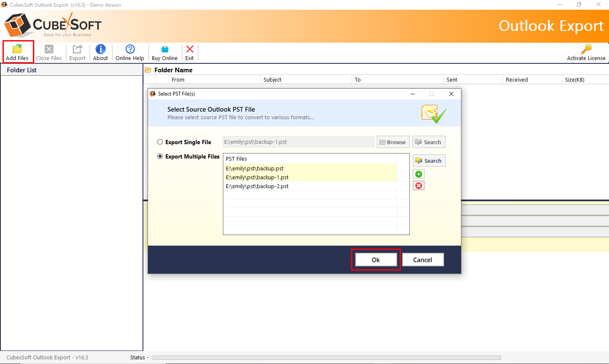Close the main Outlook Export window
The height and width of the screenshot is (364, 609).
598,5
